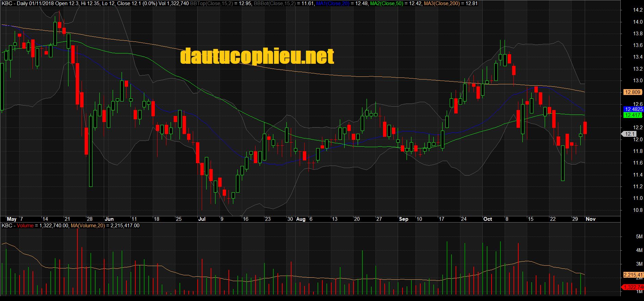Click the MA(Volume,20) label in volume pane
This screenshot has width=644, height=301.
point(88,226)
